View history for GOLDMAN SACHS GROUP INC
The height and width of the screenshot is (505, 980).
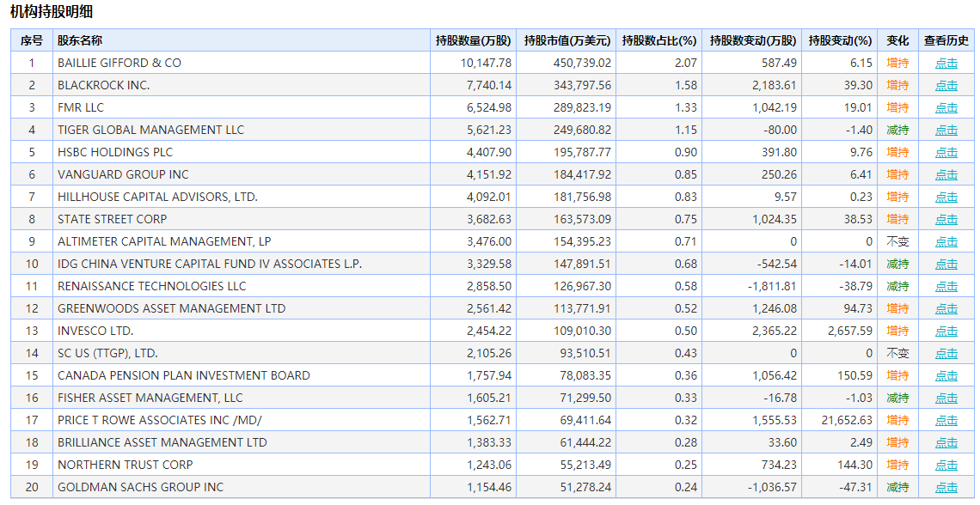point(946,488)
